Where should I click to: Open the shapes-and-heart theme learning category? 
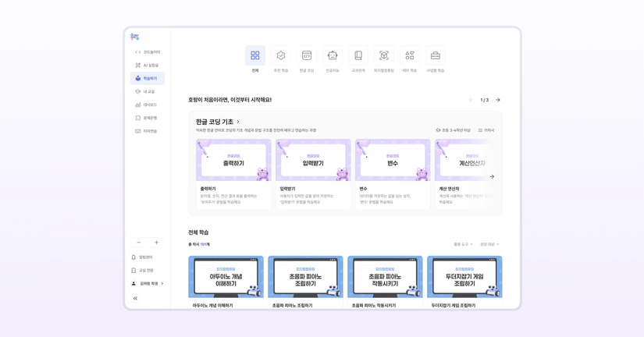coord(410,55)
